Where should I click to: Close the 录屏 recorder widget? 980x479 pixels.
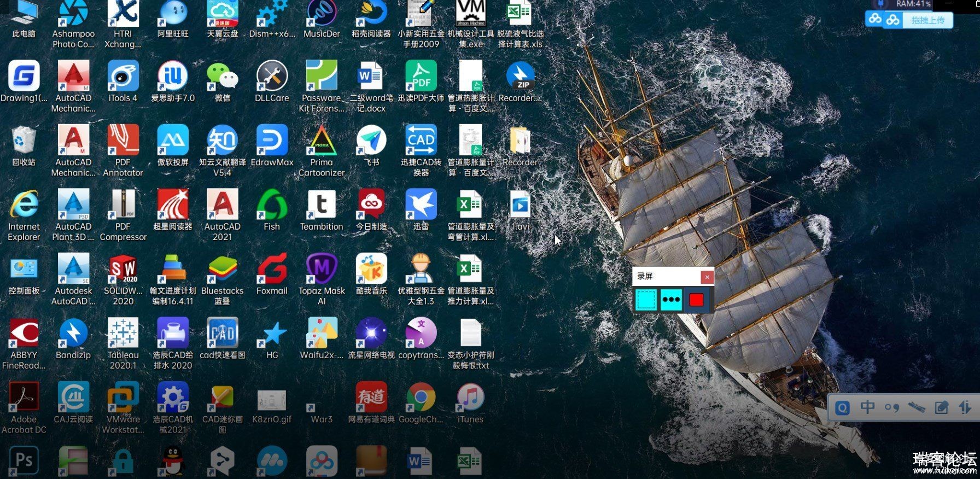[707, 277]
